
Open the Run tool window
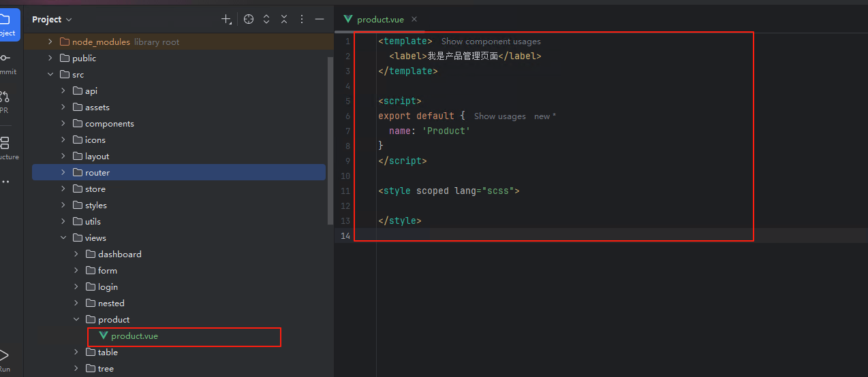[x=5, y=359]
